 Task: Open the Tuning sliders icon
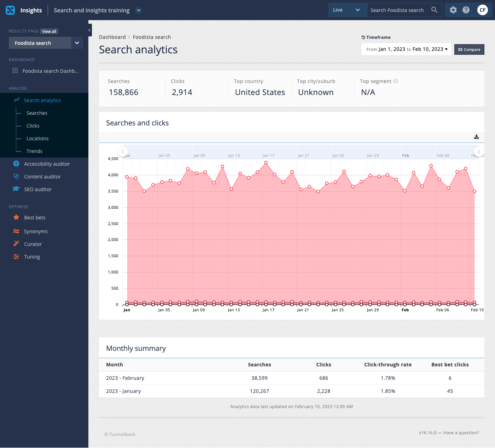(x=16, y=257)
